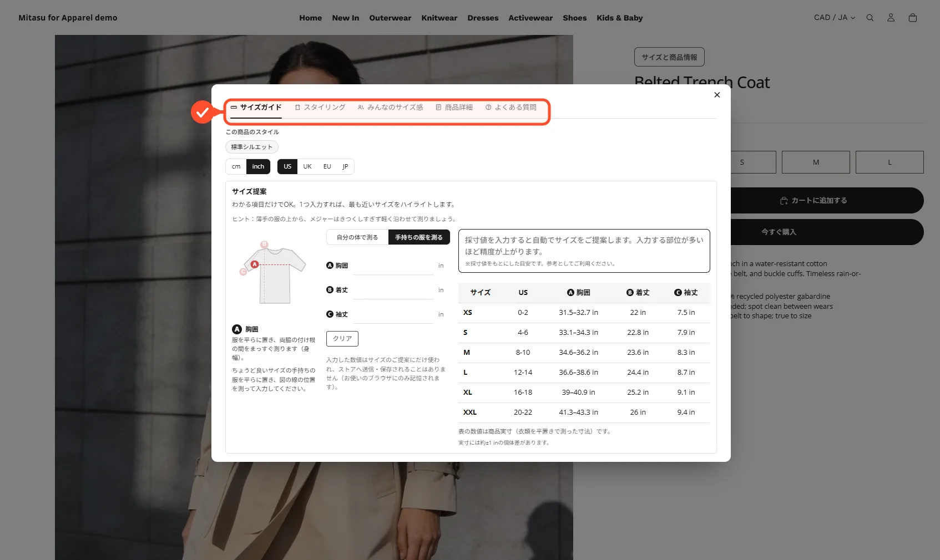Select cm unit toggle
Screen dimensions: 940x560
236,167
